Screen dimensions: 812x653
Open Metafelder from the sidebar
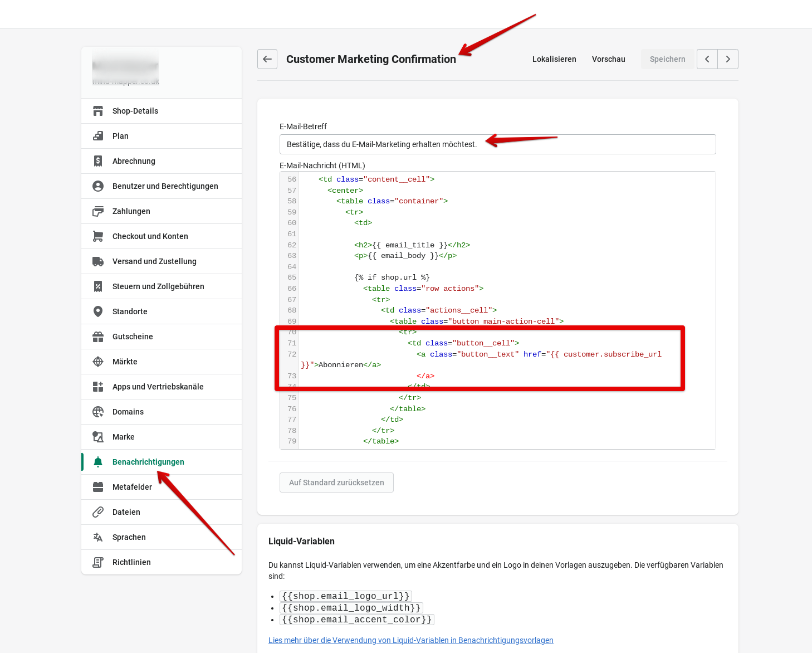click(x=132, y=487)
